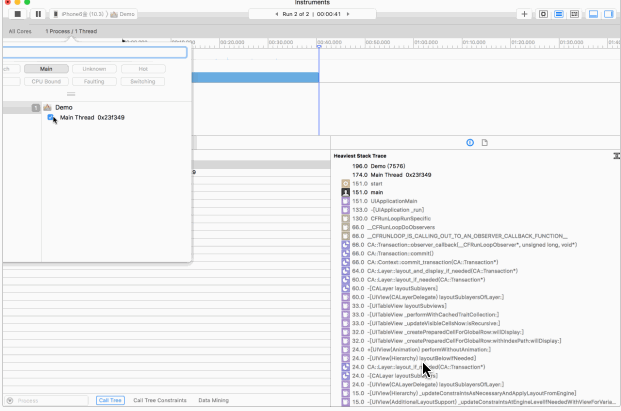The height and width of the screenshot is (411, 621).
Task: Stop recording with the stop button
Action: coord(17,14)
